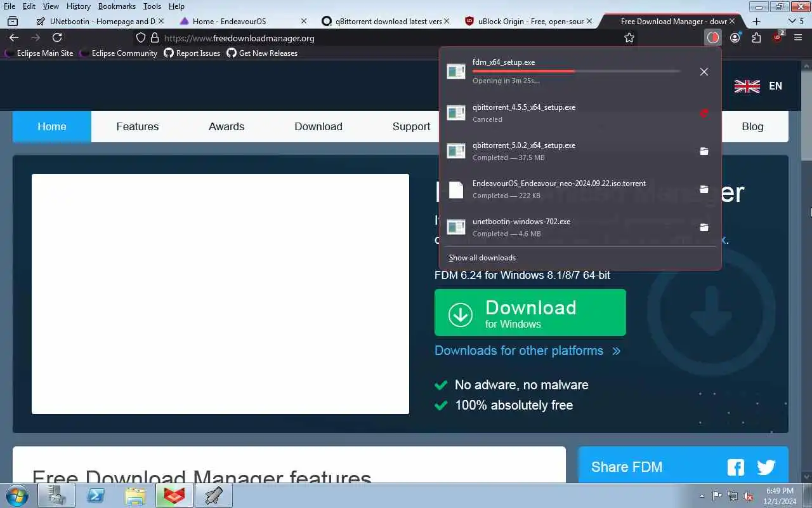Click the green Download for Windows button
812x508 pixels.
pos(530,312)
